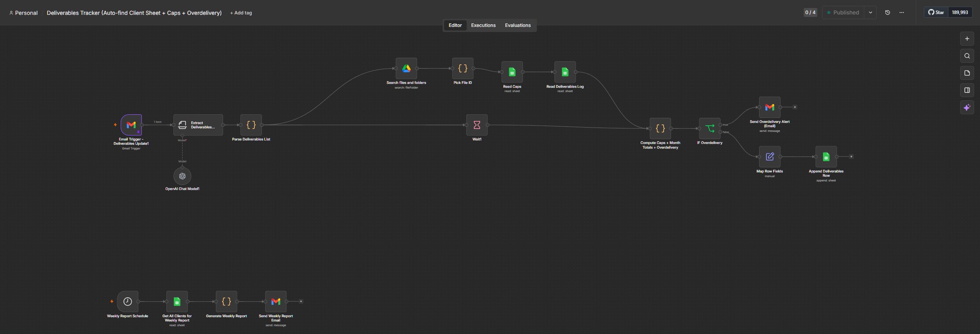Add node after Send Overdelivery Alert
980x334 pixels.
795,107
